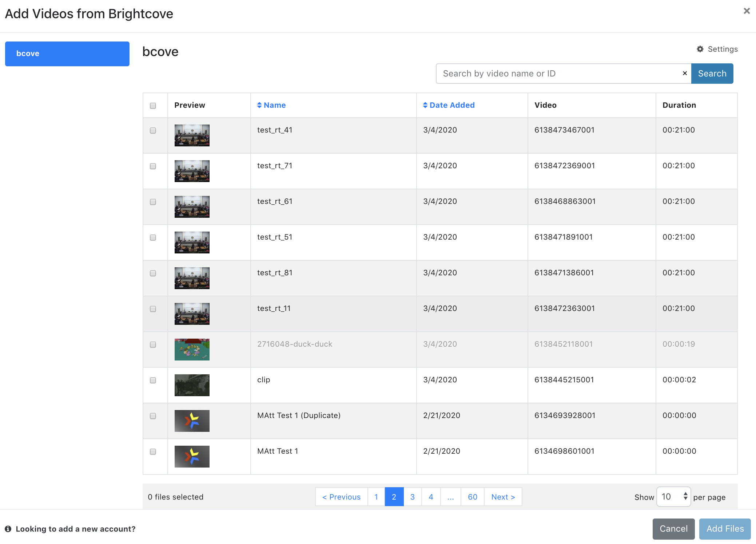
Task: Click video ID 6138445215001
Action: pos(564,380)
